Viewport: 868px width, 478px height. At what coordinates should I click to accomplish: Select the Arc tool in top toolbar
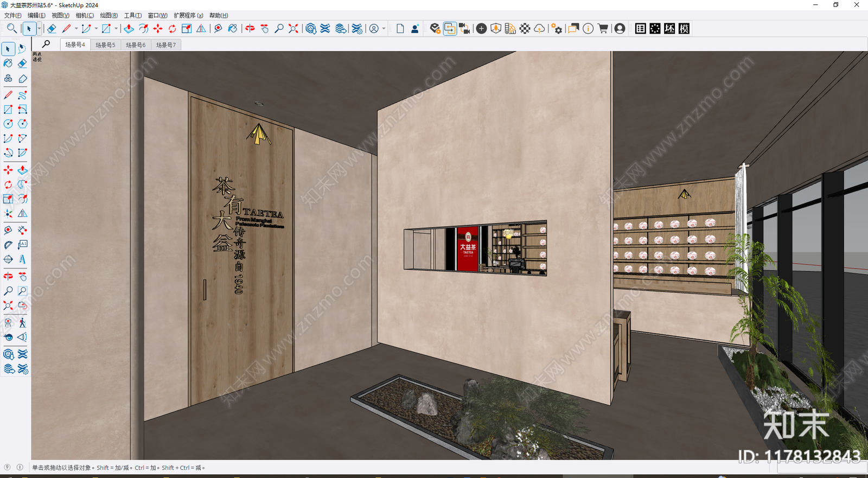86,29
